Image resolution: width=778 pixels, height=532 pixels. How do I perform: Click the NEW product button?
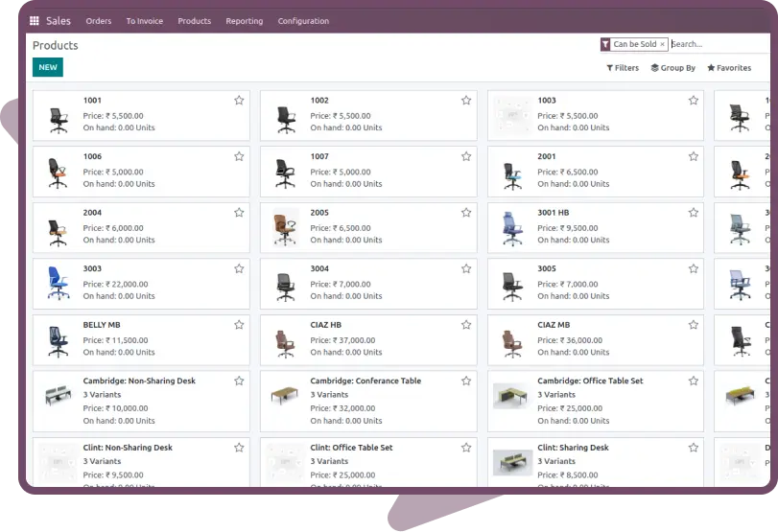pyautogui.click(x=48, y=67)
